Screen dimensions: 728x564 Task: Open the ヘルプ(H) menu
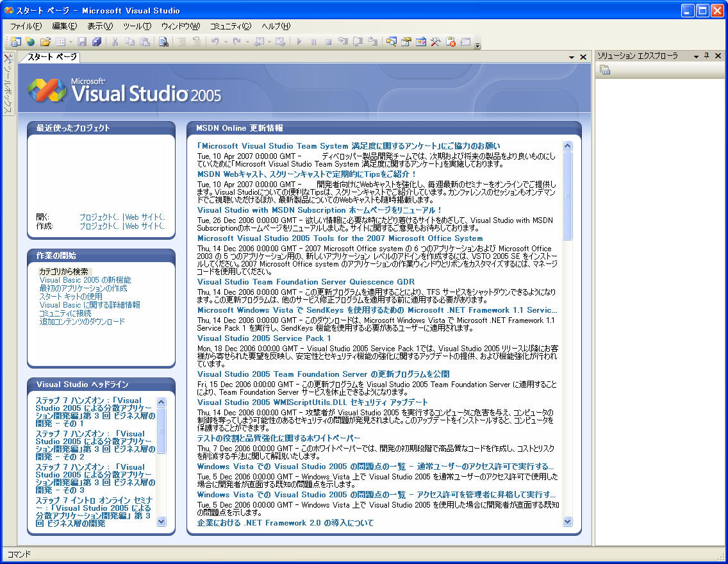(x=276, y=26)
